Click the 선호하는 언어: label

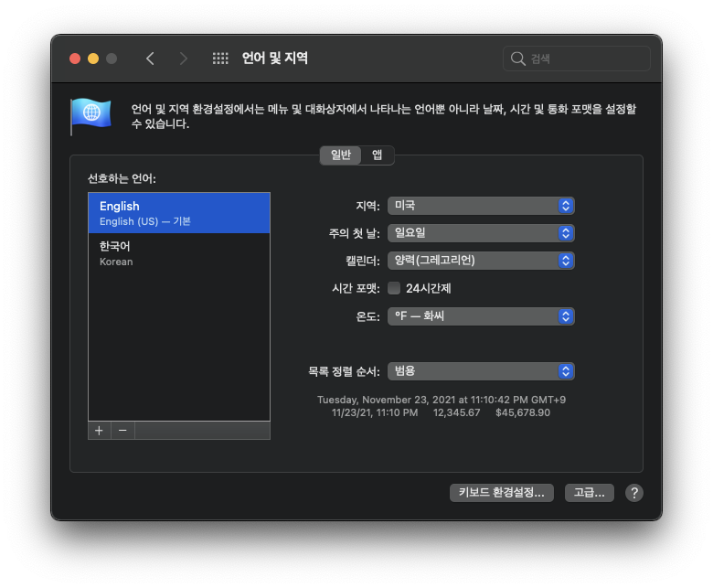coord(122,178)
